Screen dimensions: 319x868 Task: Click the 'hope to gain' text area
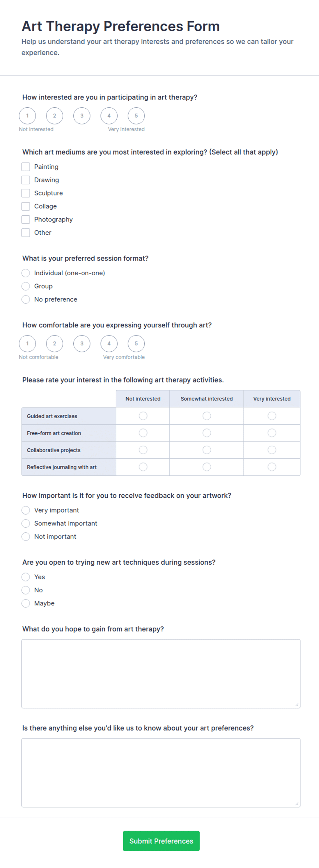161,674
